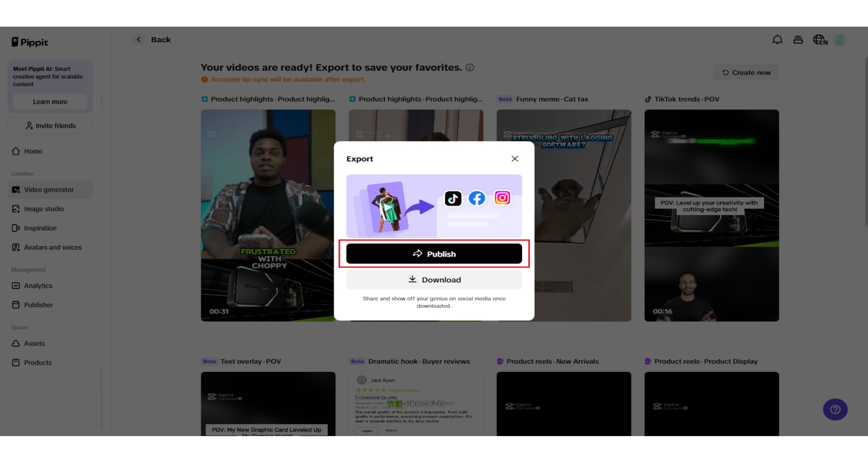Click the info icon beside videos ready heading
Image resolution: width=868 pixels, height=465 pixels.
(x=470, y=67)
